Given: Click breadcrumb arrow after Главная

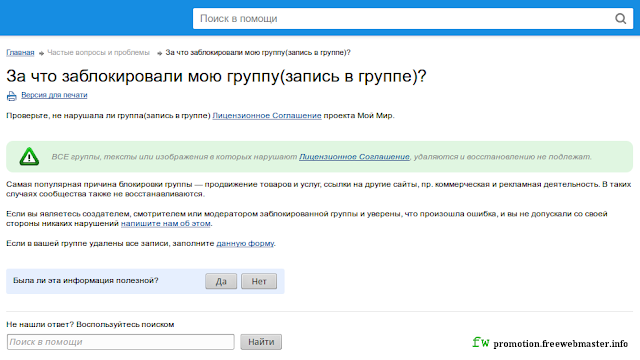Looking at the screenshot, I should click(41, 53).
